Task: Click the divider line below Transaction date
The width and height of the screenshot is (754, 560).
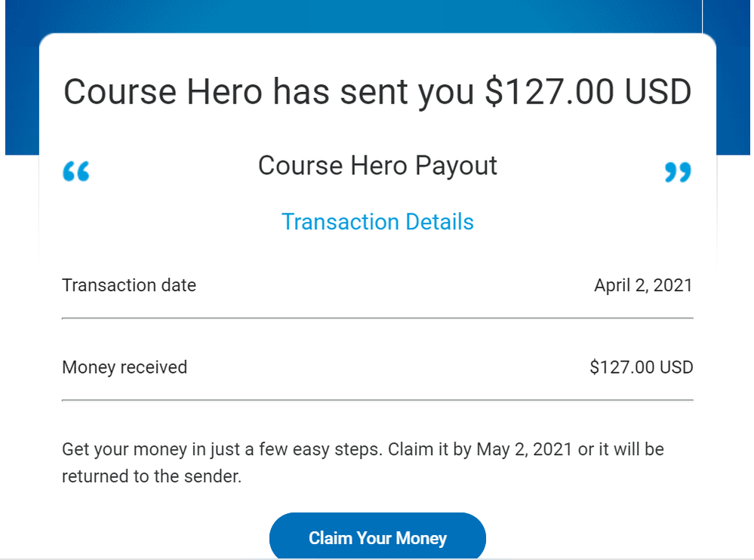Action: (x=377, y=318)
